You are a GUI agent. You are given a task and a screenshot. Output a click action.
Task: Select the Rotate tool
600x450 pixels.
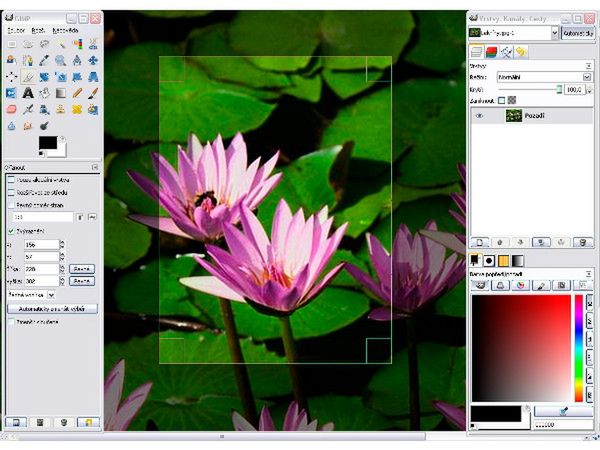pyautogui.click(x=44, y=77)
